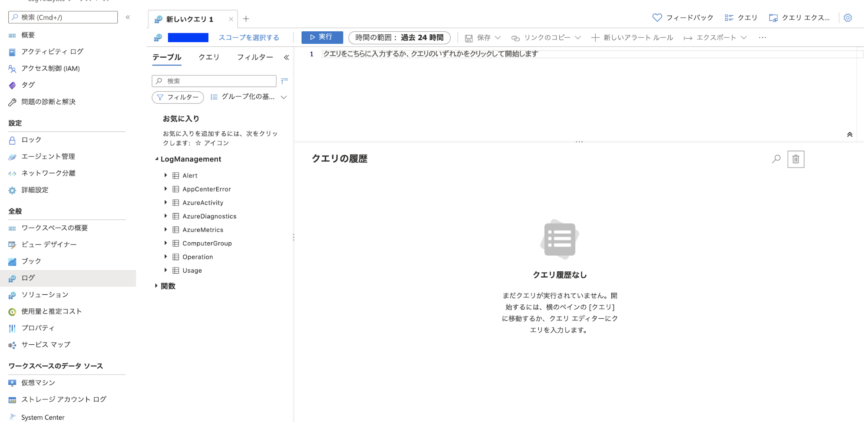Open the 保存 dropdown
The width and height of the screenshot is (868, 422).
[483, 38]
